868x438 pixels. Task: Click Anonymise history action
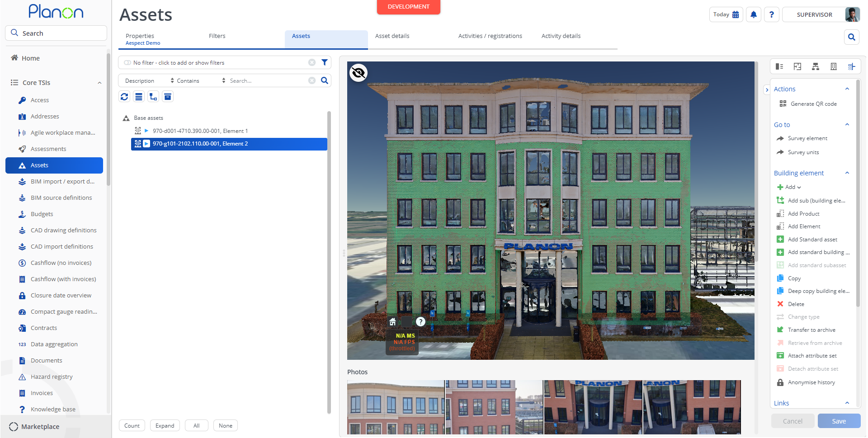806,382
